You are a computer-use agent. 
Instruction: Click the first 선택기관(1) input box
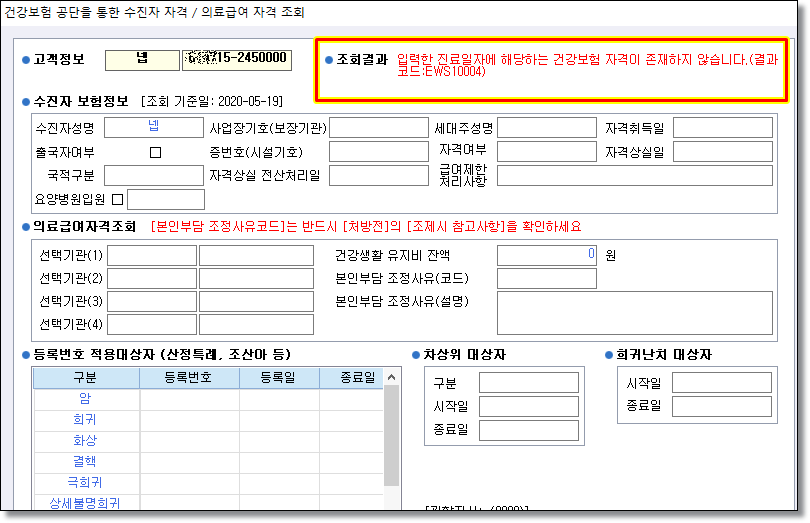[151, 255]
